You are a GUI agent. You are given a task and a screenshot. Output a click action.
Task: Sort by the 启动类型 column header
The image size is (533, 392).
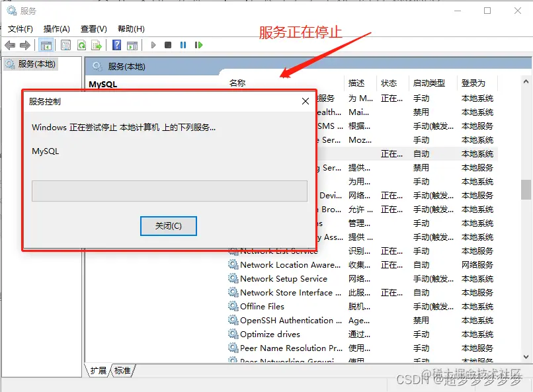click(432, 83)
